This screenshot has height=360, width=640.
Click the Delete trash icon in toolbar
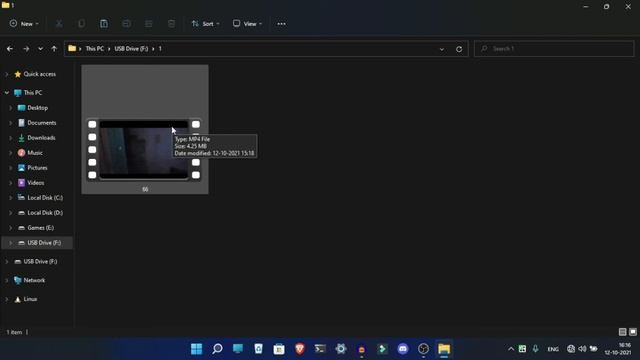171,24
